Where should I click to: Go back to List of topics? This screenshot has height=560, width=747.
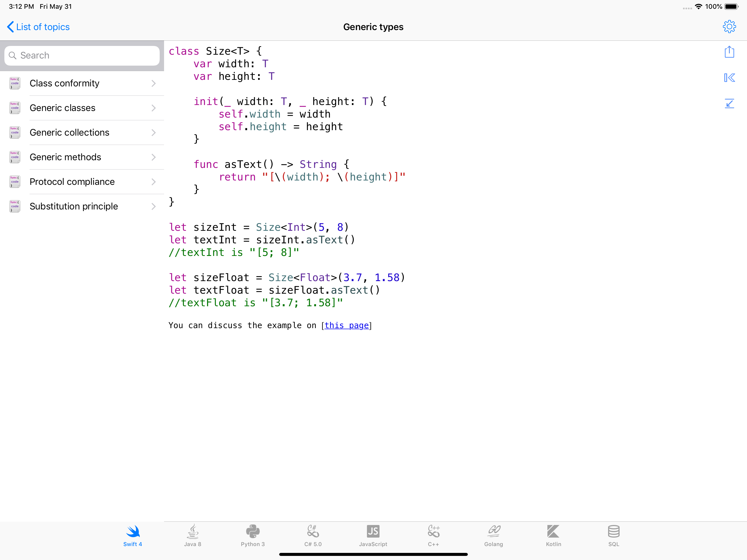point(38,27)
